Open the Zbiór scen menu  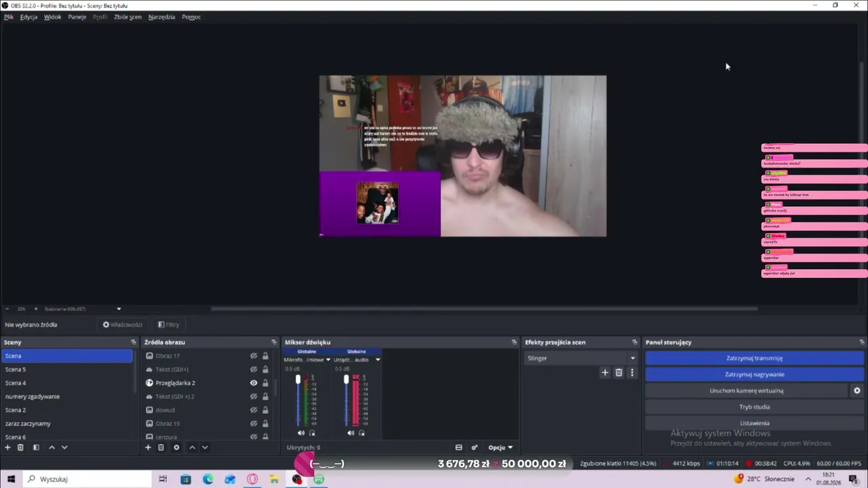point(127,17)
